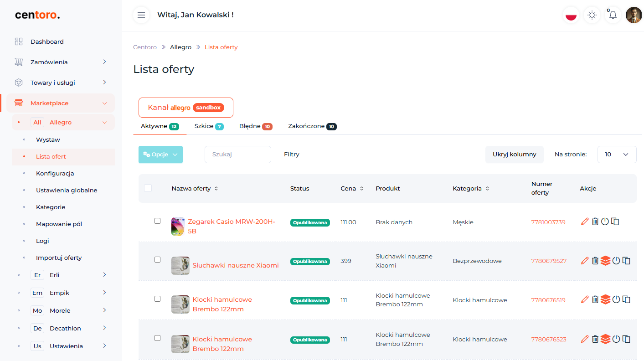Deactivate offer 7780679527 with power icon

click(x=616, y=261)
